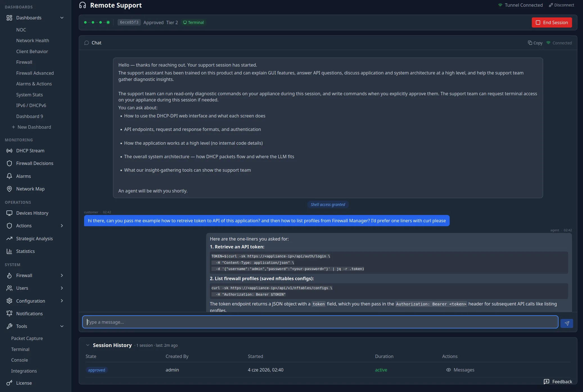583x392 pixels.
Task: Click the Tunnel Connected status text
Action: 524,5
